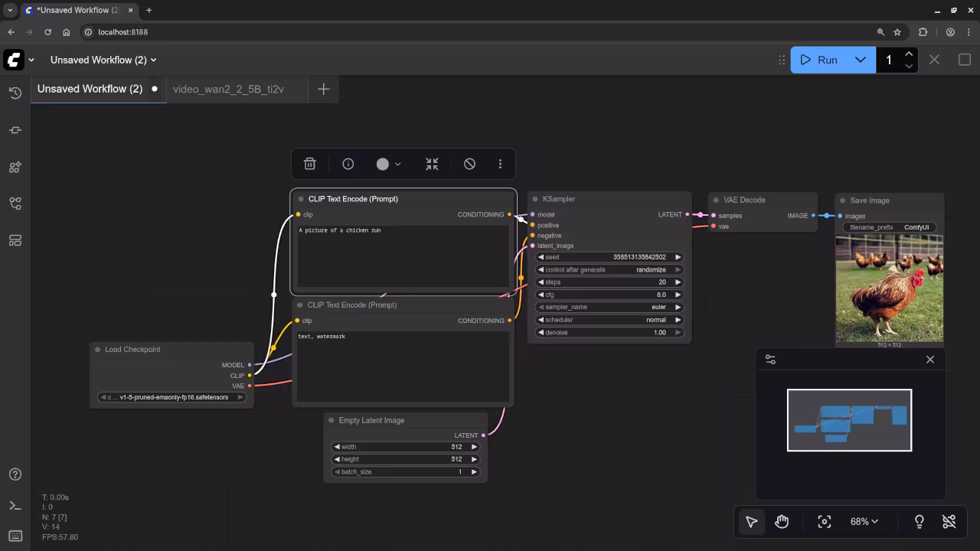
Task: Switch to the video_wan2_2_5B_ti2v tab
Action: point(228,89)
